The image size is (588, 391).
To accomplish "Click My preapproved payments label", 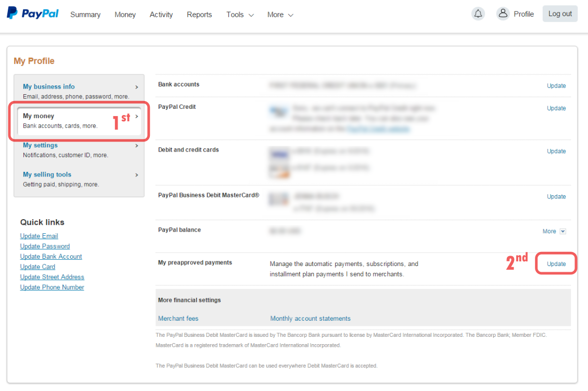I will [x=195, y=263].
